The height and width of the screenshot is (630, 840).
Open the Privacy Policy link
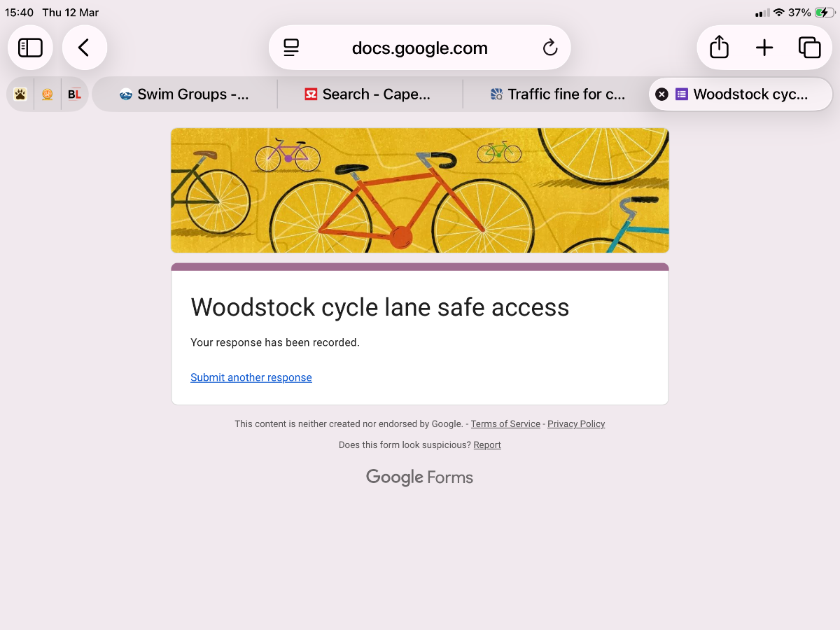click(576, 424)
